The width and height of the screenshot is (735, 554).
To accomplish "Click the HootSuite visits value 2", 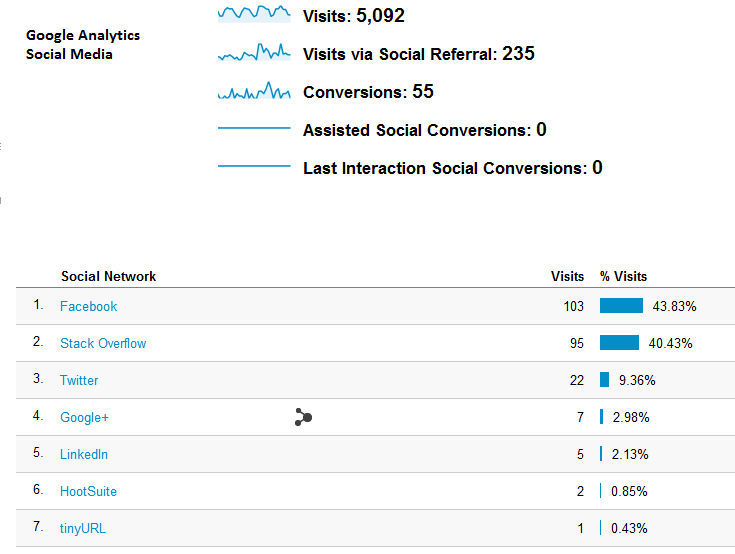I will [580, 491].
